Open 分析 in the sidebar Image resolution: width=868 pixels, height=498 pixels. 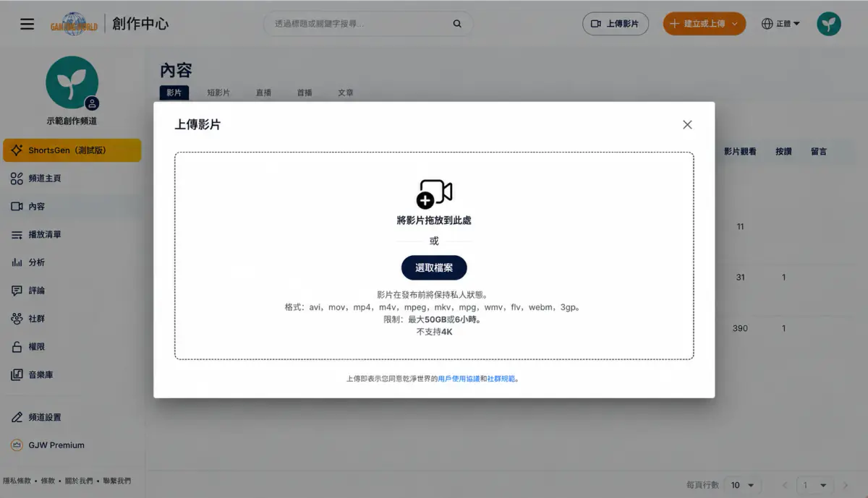[x=72, y=262]
